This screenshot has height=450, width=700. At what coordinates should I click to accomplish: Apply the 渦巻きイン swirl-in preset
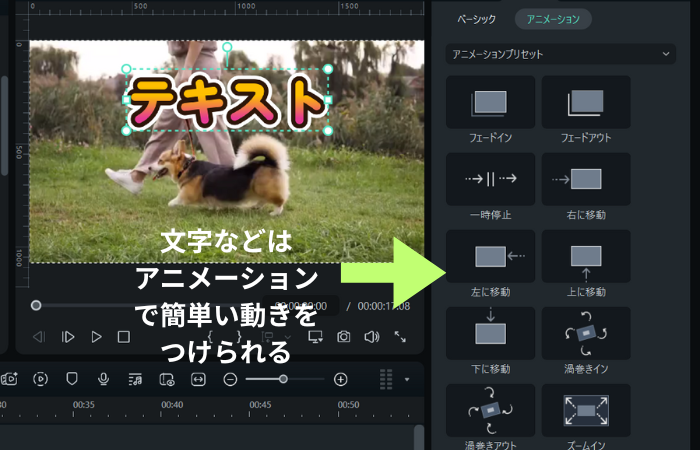[586, 333]
